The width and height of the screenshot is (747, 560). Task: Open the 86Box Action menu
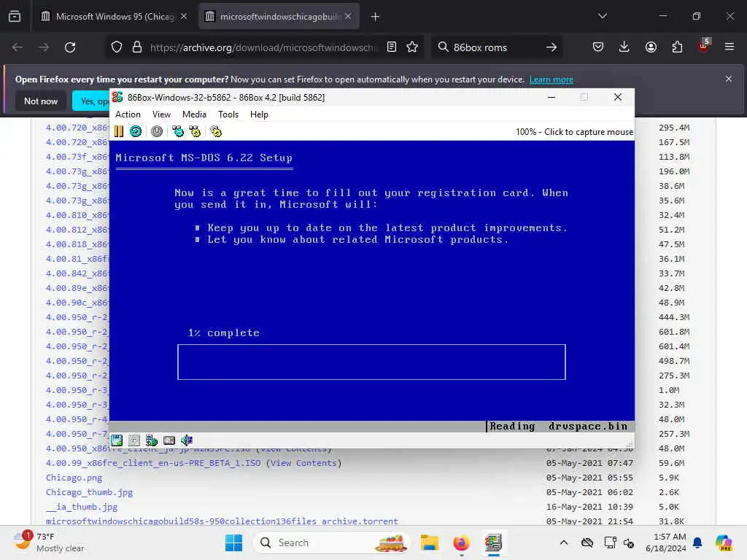coord(128,114)
